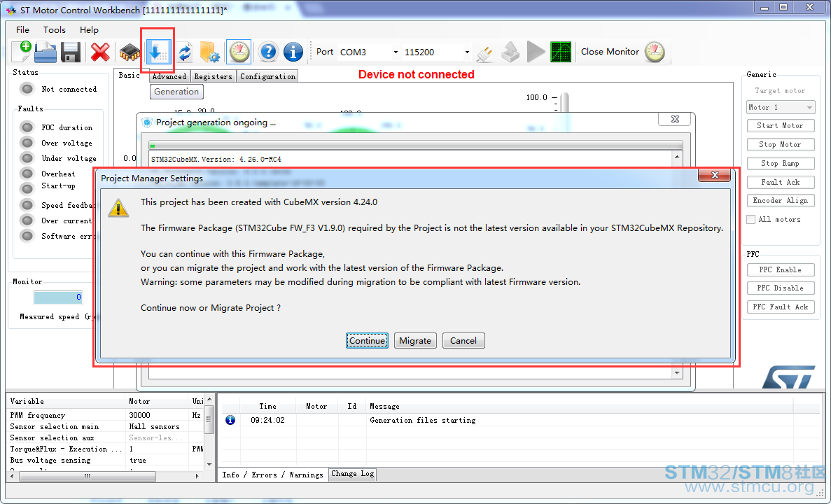The image size is (831, 504).
Task: Switch to the Registers tab
Action: (213, 76)
